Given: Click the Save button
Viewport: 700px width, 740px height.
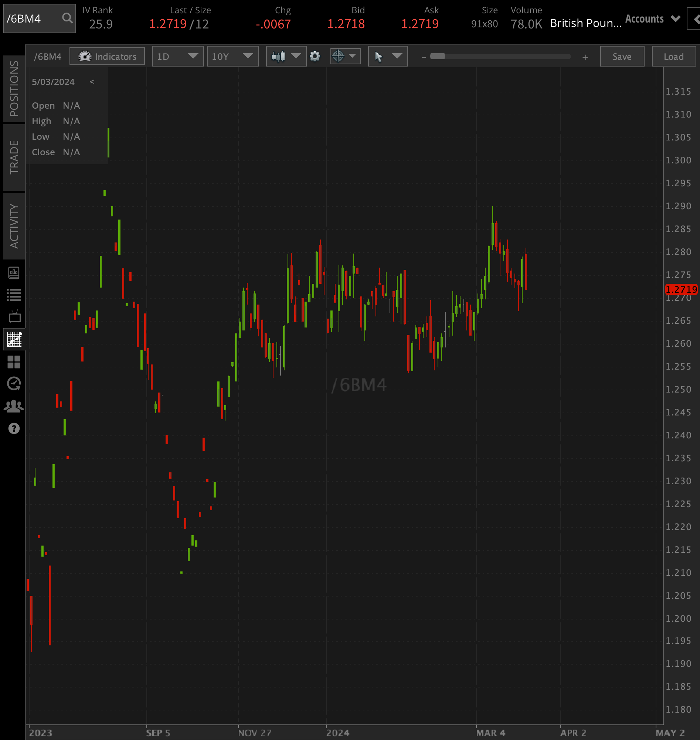Looking at the screenshot, I should tap(622, 56).
